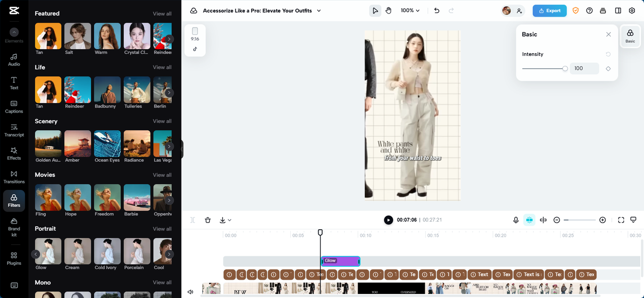Open the 100% zoom level dropdown
The width and height of the screenshot is (644, 298).
pos(410,11)
